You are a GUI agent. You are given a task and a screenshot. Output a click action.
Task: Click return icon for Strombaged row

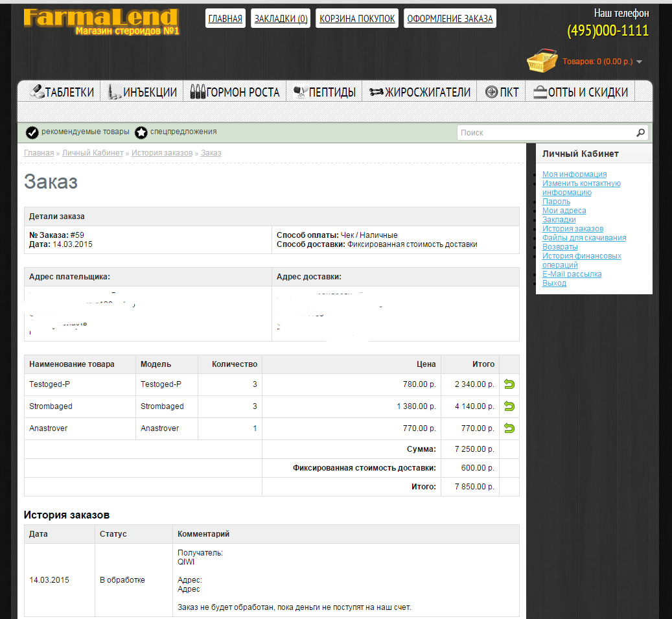tap(509, 406)
